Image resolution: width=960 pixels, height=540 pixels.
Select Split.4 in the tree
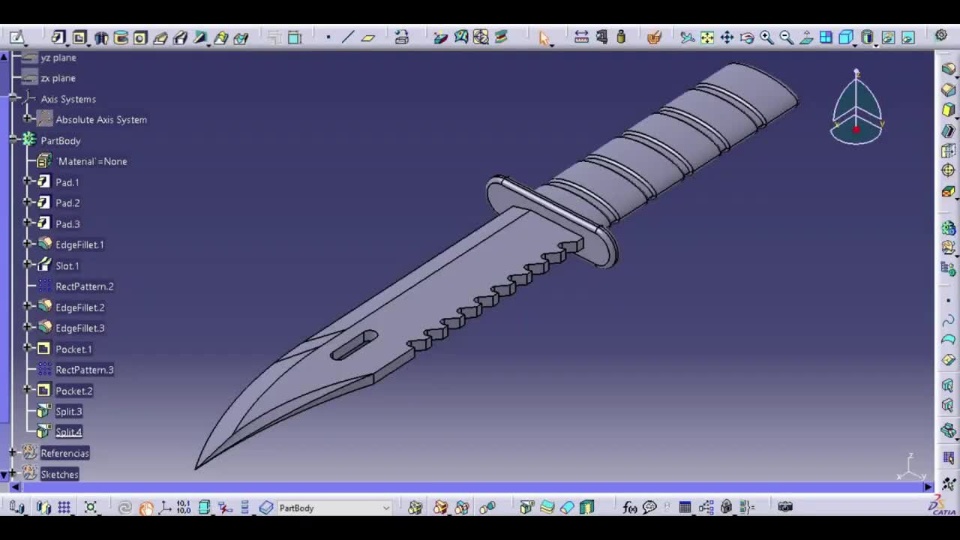click(x=69, y=432)
